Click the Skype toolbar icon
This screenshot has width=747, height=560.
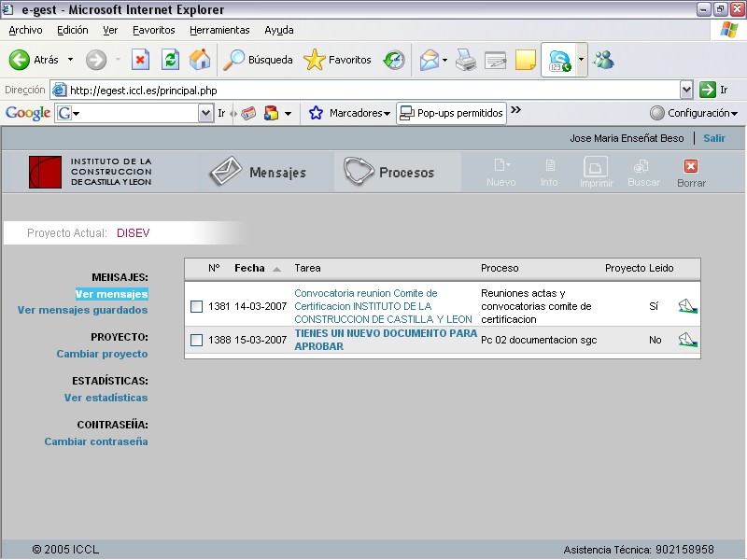559,61
